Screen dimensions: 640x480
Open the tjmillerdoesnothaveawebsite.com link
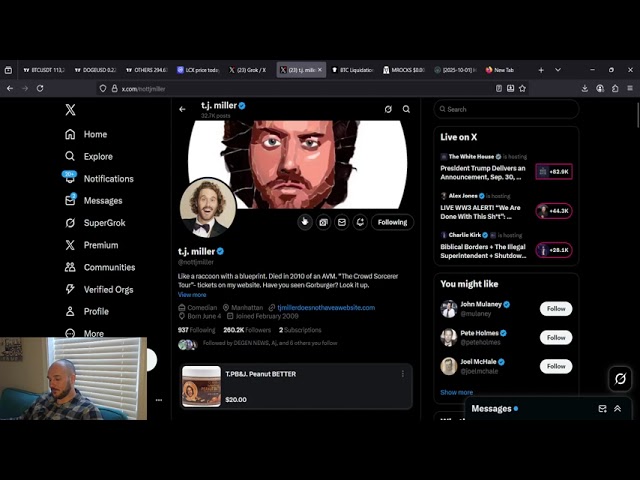pyautogui.click(x=326, y=308)
